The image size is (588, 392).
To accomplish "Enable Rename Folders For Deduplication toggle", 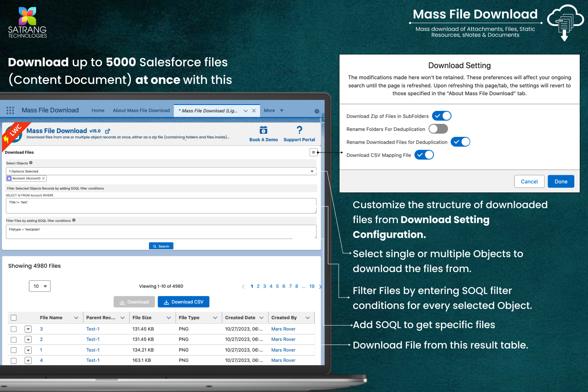I will click(x=438, y=129).
